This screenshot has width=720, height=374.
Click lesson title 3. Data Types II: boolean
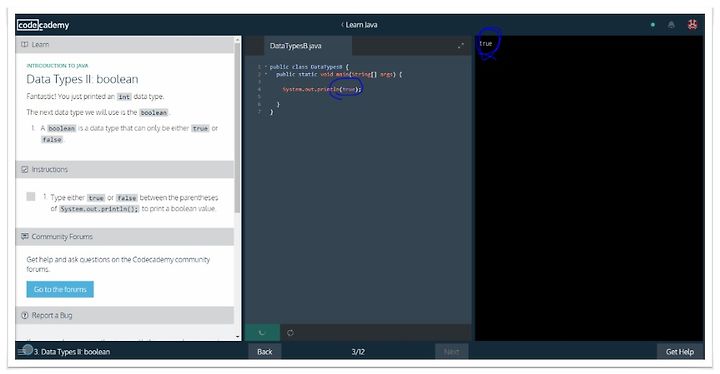click(x=72, y=352)
